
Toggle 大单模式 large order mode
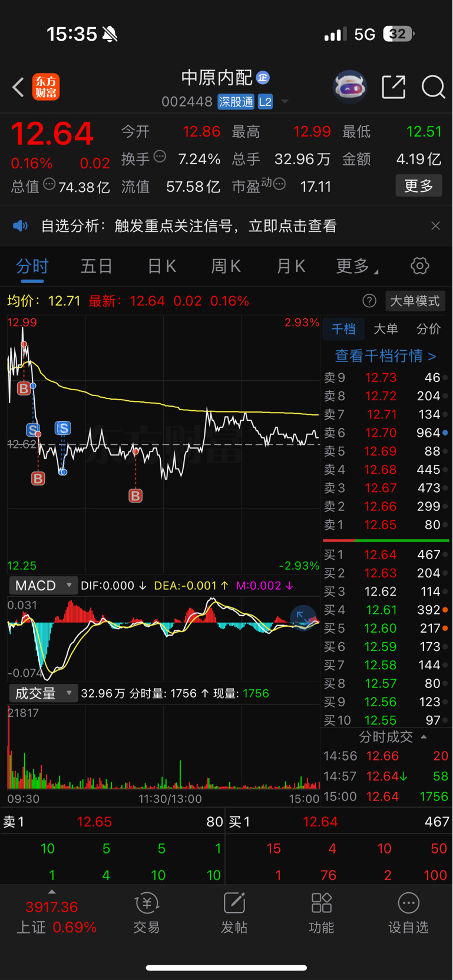pyautogui.click(x=415, y=301)
